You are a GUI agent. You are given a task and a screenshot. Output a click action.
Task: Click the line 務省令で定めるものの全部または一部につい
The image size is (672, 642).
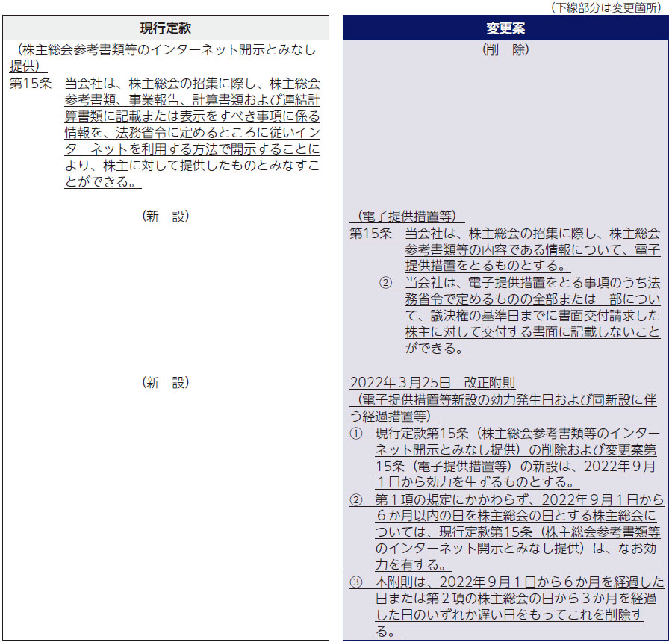pyautogui.click(x=532, y=299)
